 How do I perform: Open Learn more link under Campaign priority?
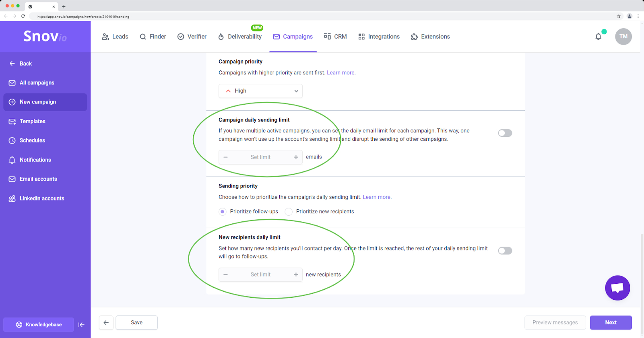341,73
